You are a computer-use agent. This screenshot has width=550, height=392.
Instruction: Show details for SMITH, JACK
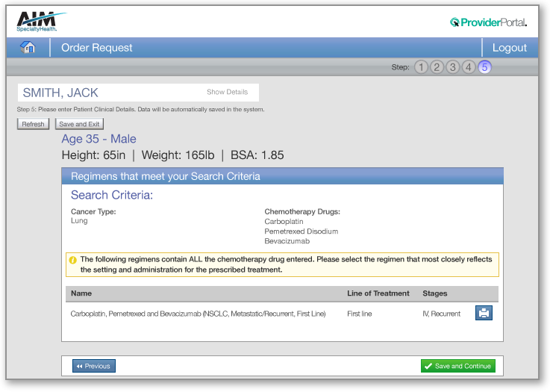pos(228,92)
